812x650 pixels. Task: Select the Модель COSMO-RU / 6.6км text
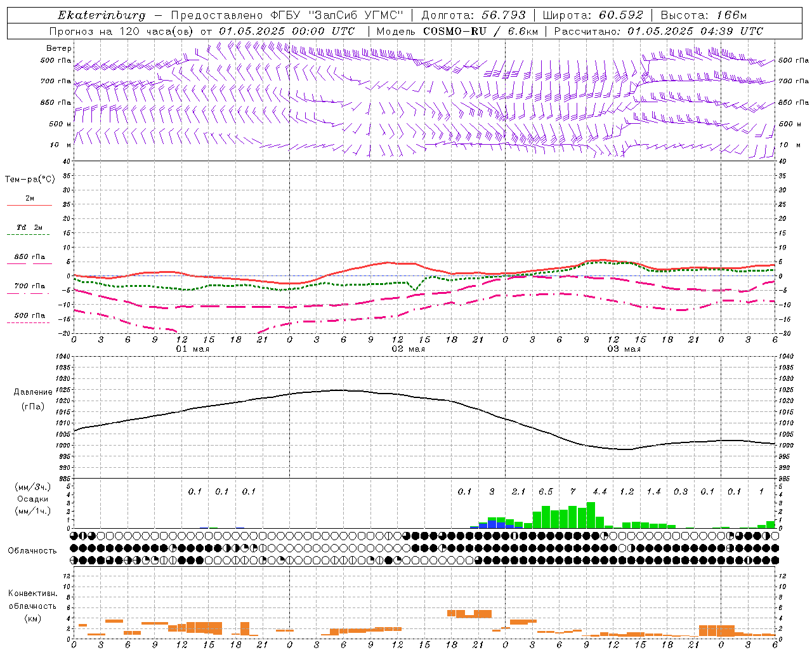[457, 31]
